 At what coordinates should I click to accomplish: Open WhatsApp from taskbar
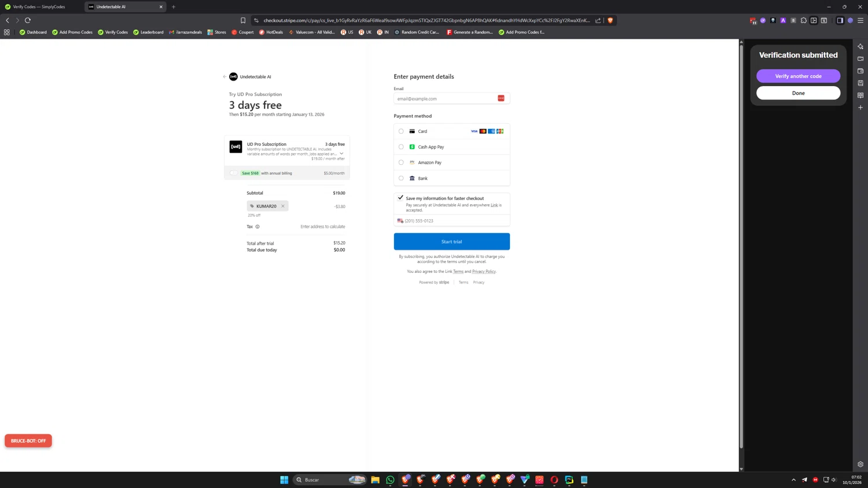390,480
